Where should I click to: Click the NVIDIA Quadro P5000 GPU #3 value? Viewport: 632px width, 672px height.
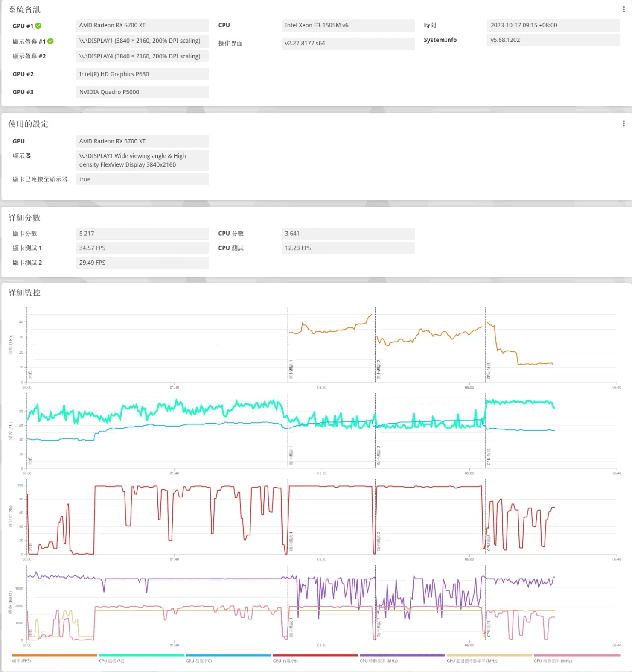142,92
